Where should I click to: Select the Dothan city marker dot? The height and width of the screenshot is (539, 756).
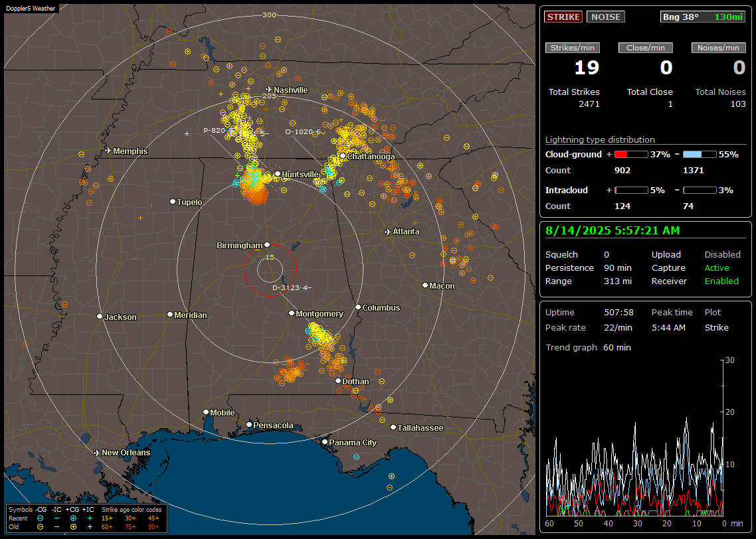(x=338, y=381)
